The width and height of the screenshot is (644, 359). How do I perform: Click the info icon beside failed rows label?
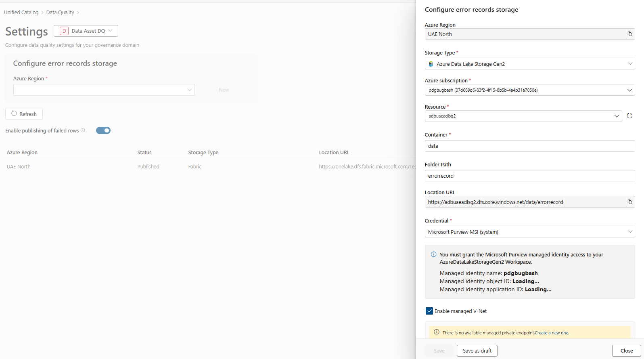[83, 130]
